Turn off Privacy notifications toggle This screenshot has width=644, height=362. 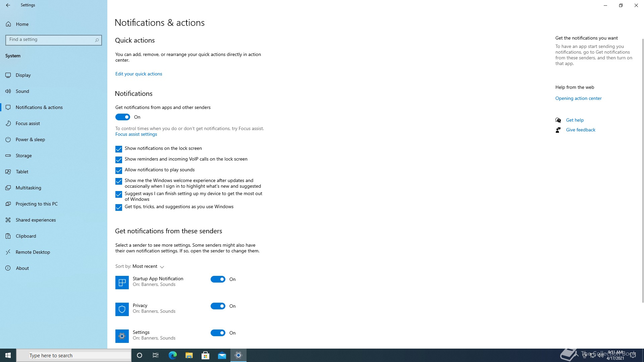tap(218, 306)
